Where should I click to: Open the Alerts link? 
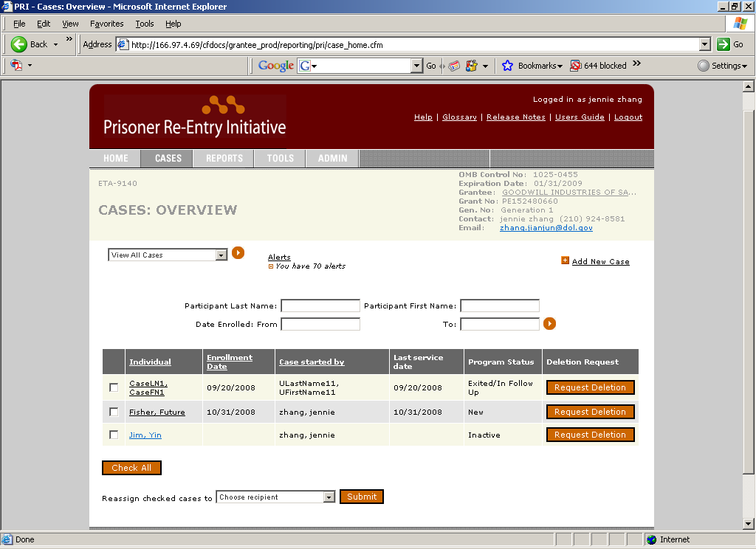pyautogui.click(x=279, y=258)
